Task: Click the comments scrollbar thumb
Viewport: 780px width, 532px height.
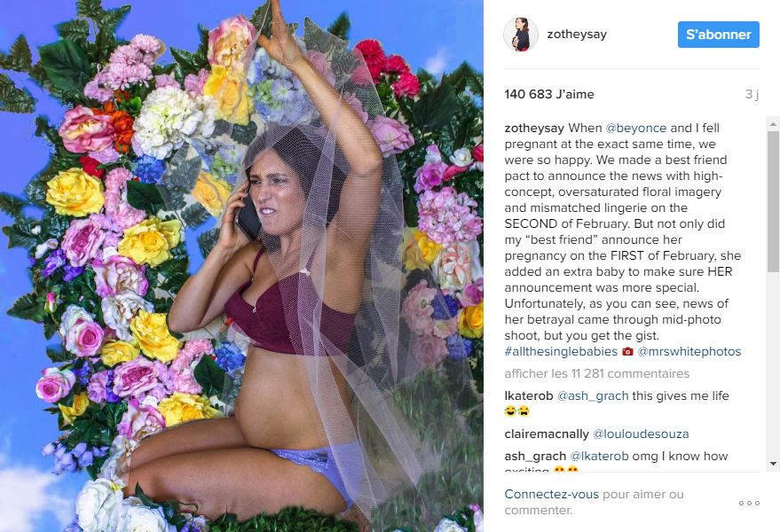Action: pyautogui.click(x=773, y=201)
